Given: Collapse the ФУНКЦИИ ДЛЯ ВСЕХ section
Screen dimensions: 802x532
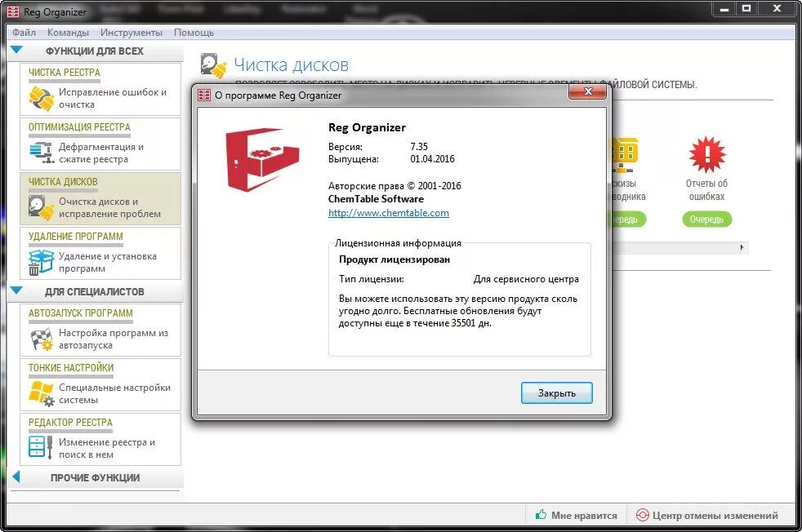Looking at the screenshot, I should tap(16, 50).
